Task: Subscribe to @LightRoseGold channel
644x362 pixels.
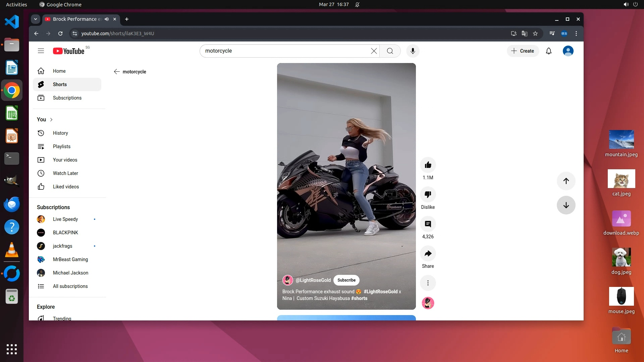Action: [346, 280]
